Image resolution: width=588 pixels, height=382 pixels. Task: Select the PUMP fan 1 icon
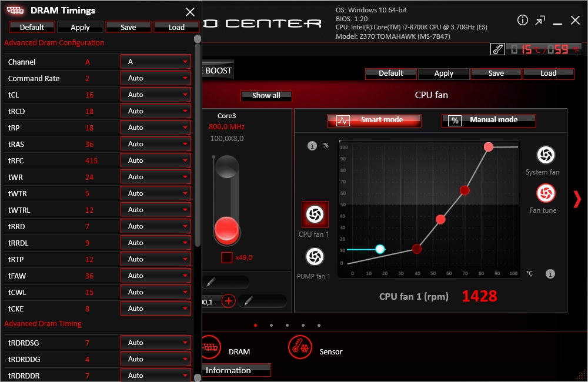pyautogui.click(x=315, y=257)
